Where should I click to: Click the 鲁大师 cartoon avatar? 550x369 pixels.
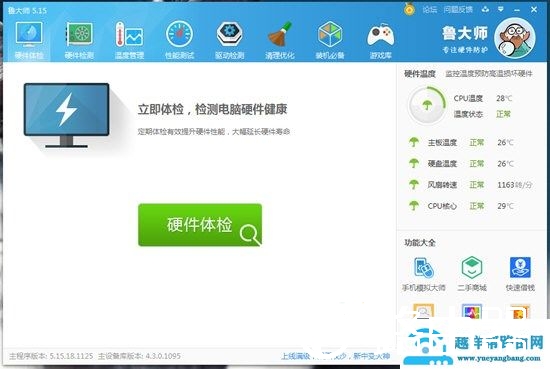pyautogui.click(x=515, y=38)
